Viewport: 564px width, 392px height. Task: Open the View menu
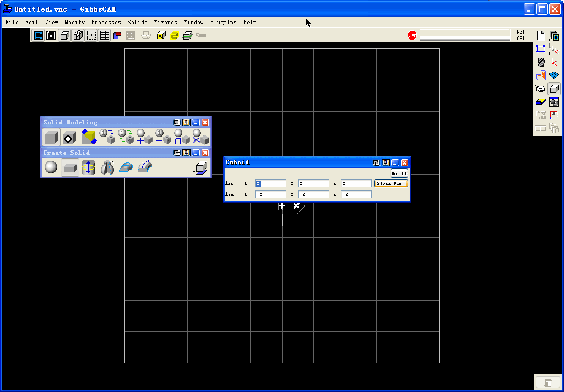click(51, 22)
